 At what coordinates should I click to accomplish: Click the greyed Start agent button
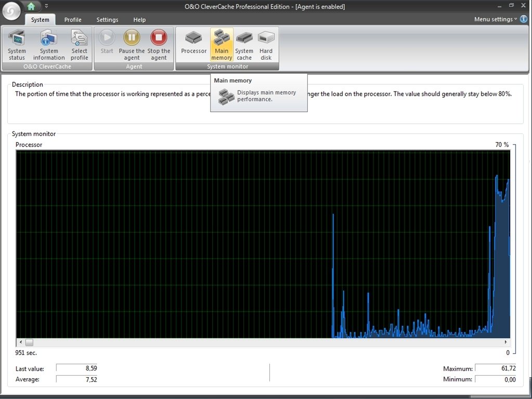click(x=107, y=42)
